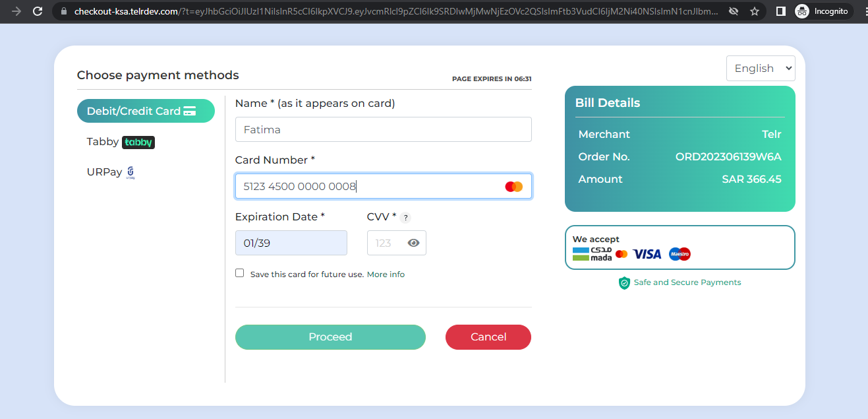Screen dimensions: 868x419
Task: Open the browser side panel icon
Action: click(x=780, y=11)
